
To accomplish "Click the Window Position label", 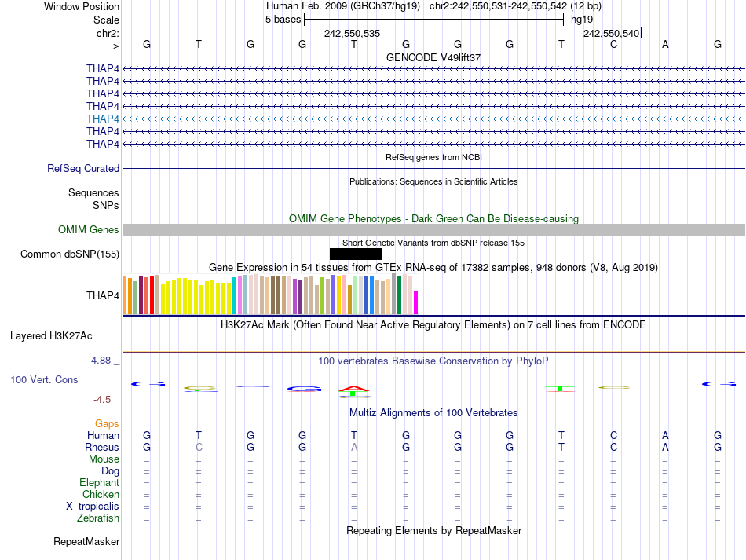I will [x=82, y=6].
